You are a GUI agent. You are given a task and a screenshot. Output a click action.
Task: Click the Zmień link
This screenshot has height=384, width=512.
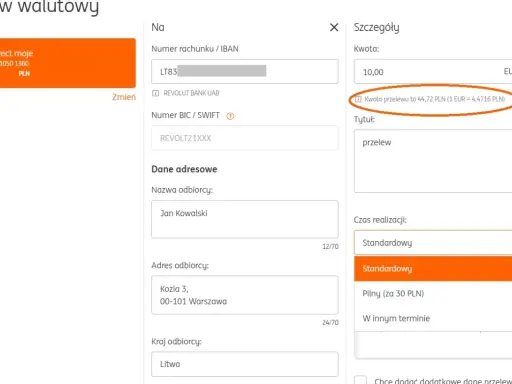coord(124,97)
